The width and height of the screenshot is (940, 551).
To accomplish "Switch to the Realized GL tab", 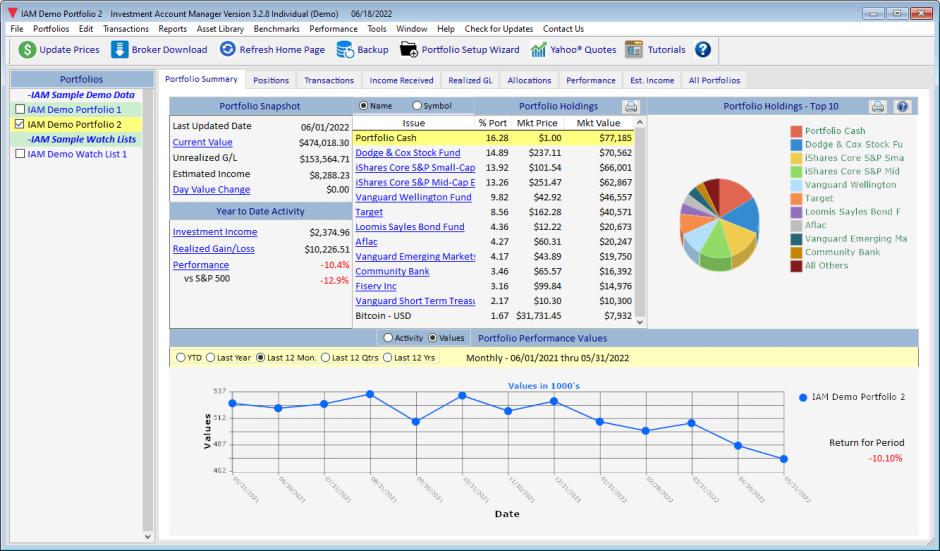I will [x=470, y=80].
